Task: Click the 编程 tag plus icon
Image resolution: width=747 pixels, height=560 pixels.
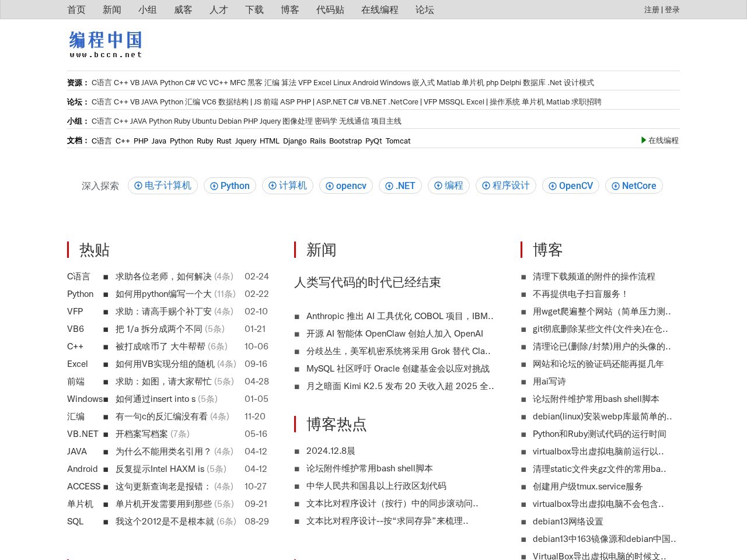Action: 438,185
